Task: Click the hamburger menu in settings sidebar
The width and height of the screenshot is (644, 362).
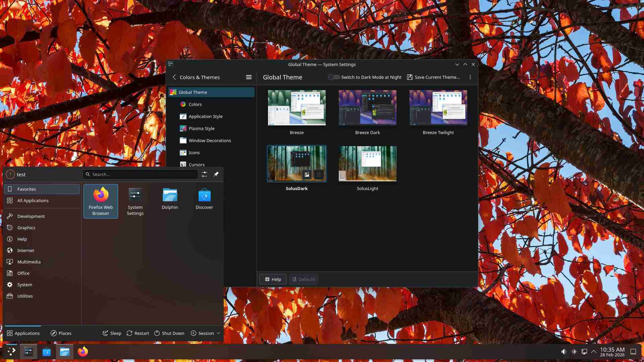Action: [249, 77]
